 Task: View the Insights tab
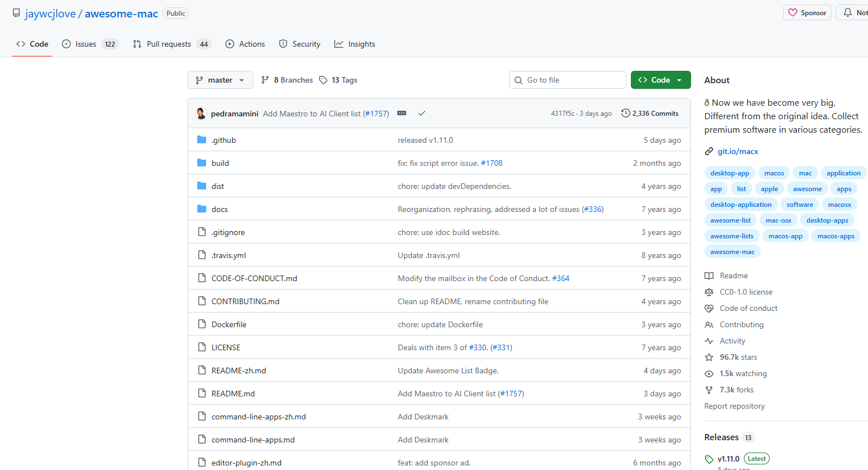coord(355,44)
